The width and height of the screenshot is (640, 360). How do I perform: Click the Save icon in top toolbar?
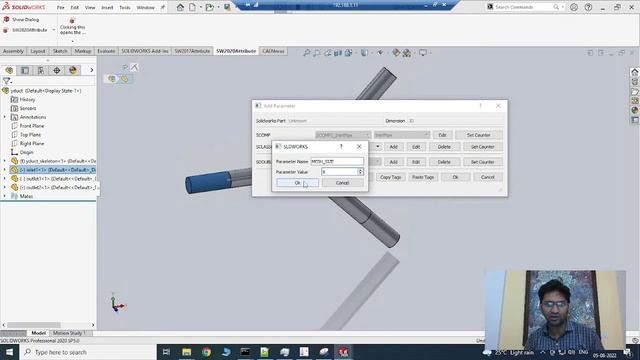coord(228,7)
